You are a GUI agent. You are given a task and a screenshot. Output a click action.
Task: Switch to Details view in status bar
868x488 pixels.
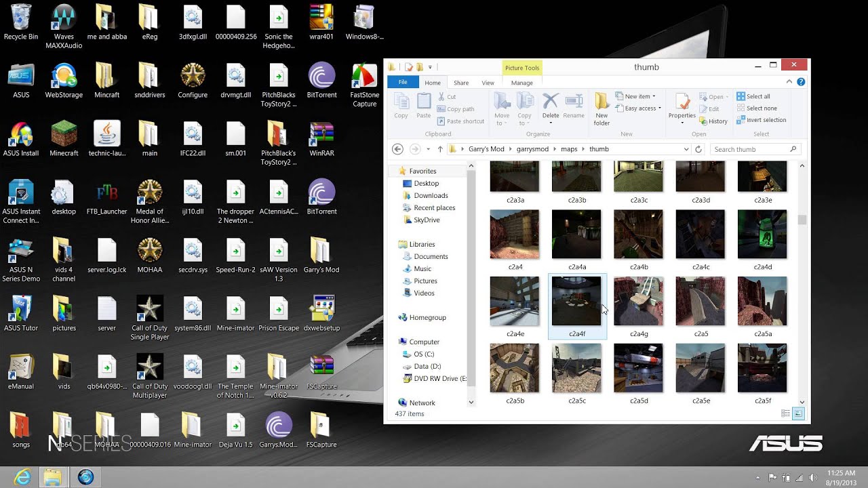(x=786, y=413)
